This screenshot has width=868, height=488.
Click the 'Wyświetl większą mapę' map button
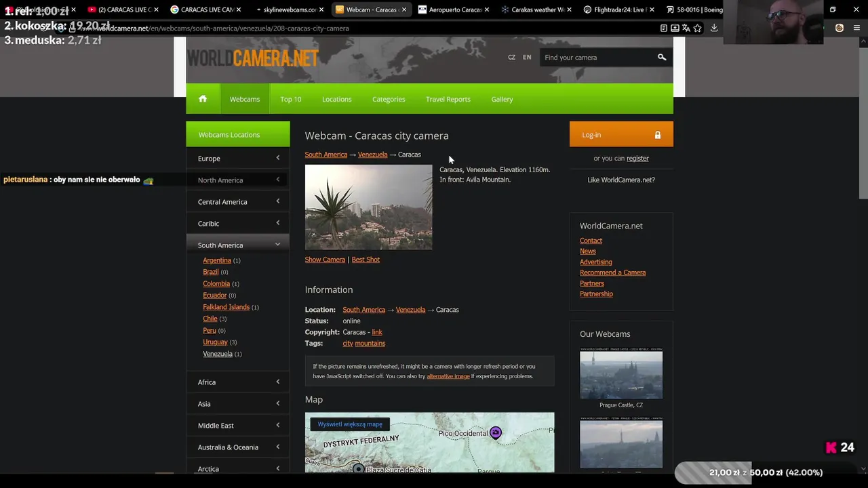point(350,424)
